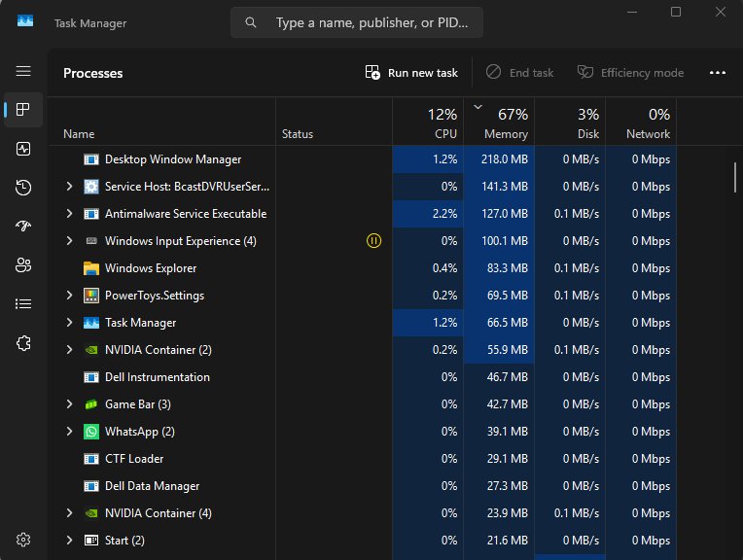Click the NVIDIA Container (2) icon
743x560 pixels.
[91, 350]
